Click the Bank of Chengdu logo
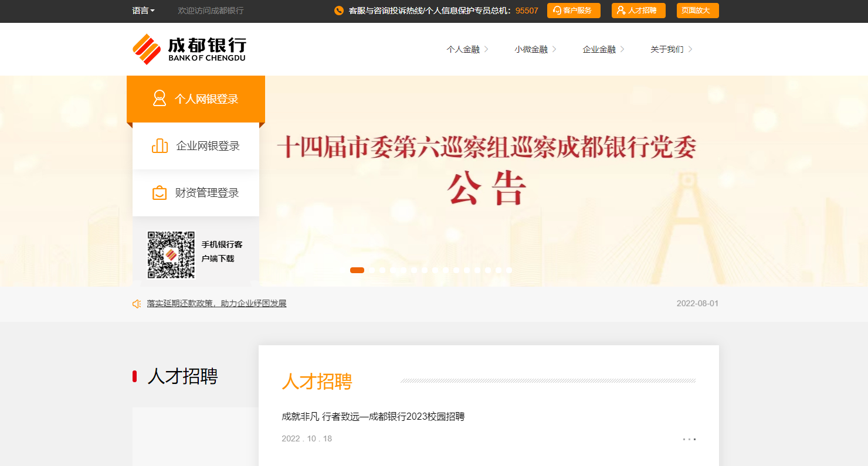Image resolution: width=868 pixels, height=466 pixels. (189, 49)
